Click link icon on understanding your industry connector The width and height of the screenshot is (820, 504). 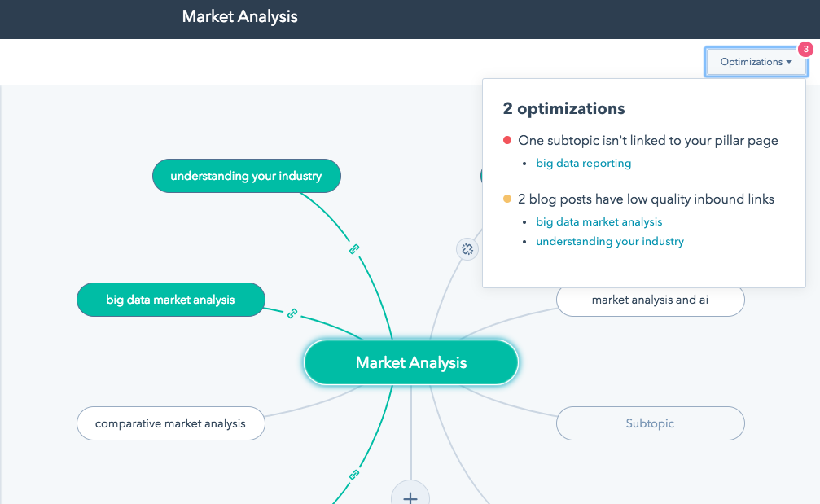coord(354,249)
